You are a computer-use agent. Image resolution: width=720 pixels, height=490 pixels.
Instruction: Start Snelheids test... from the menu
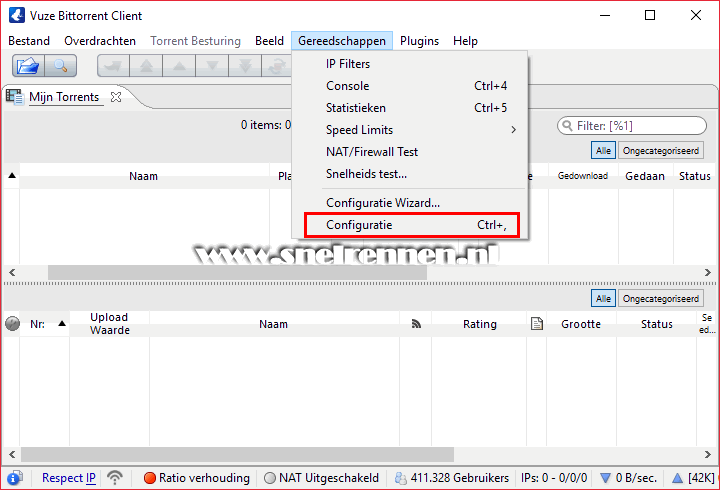410,174
